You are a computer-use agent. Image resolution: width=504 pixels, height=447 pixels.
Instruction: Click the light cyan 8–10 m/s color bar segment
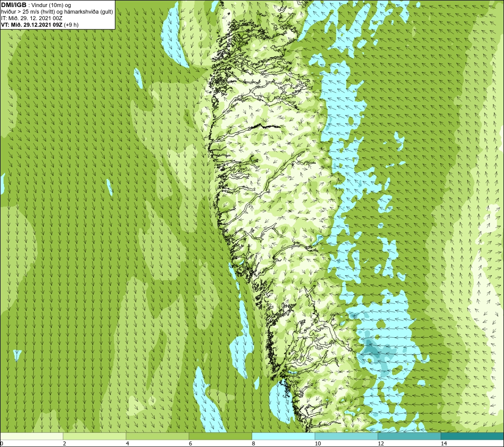click(x=283, y=436)
